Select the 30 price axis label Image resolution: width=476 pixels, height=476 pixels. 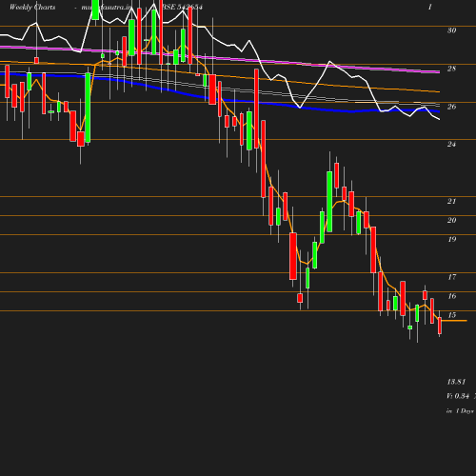coord(451,30)
